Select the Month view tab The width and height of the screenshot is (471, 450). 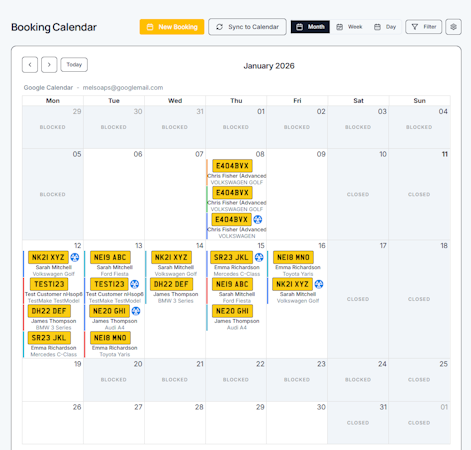(x=310, y=27)
